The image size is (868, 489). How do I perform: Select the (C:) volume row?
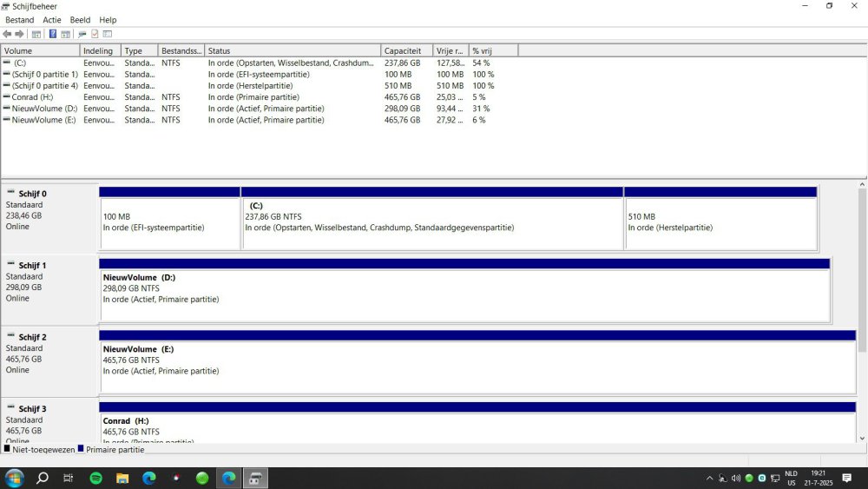(260, 63)
